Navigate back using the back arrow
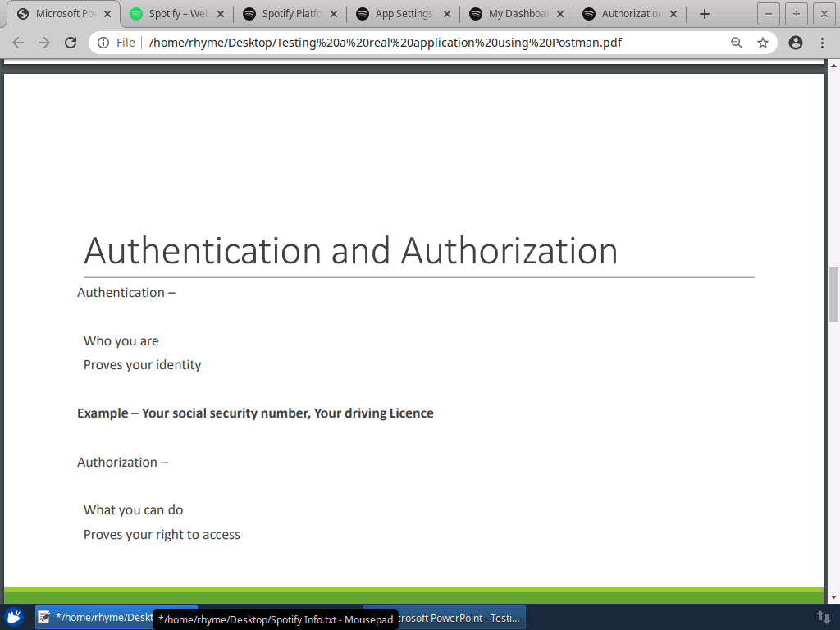840x630 pixels. click(x=18, y=42)
